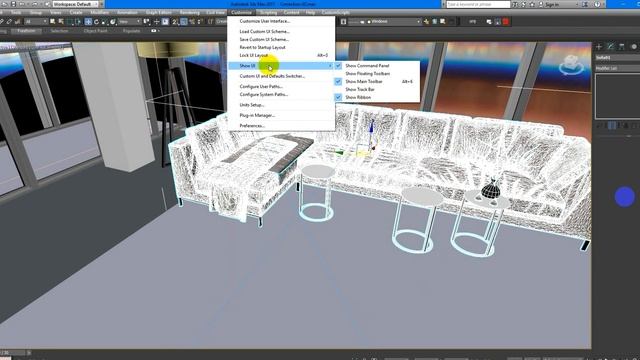
Task: Select the Select and Scale tool
Action: pos(104,22)
